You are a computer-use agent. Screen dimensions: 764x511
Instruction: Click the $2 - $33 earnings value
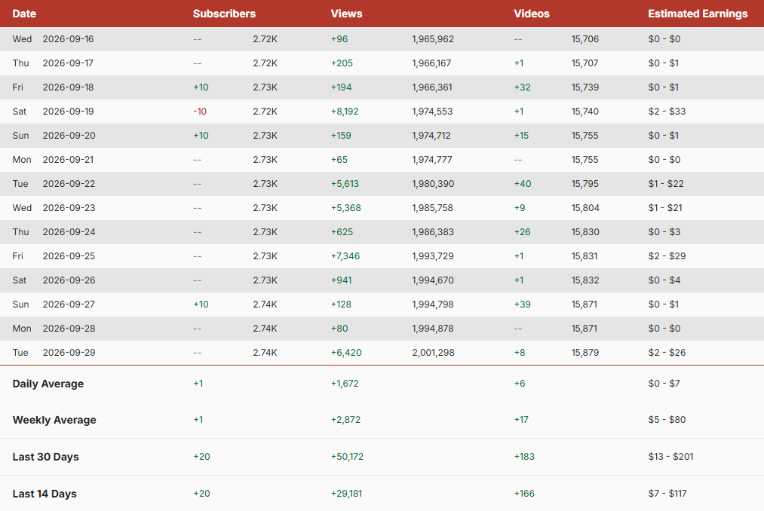667,112
